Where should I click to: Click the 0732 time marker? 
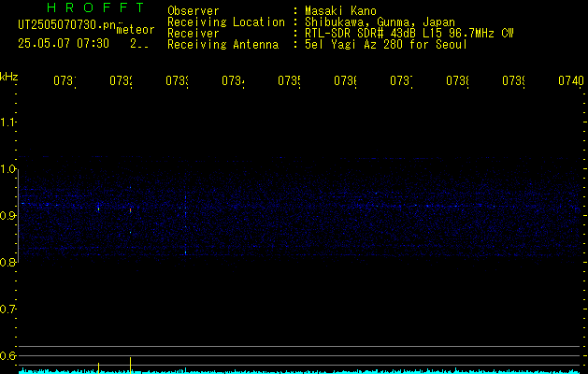click(x=121, y=80)
